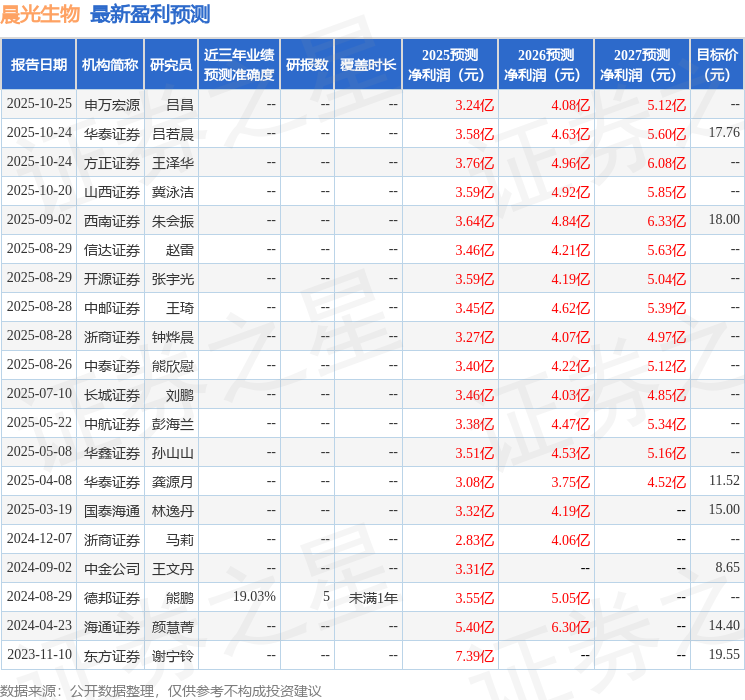This screenshot has height=700, width=745.
Task: Select researcher 吕若晨
Action: [173, 134]
